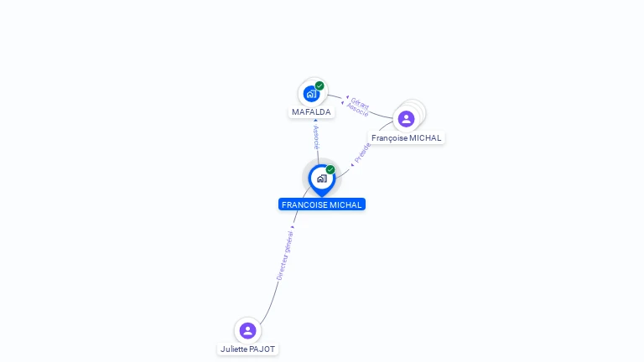644x362 pixels.
Task: Select the Françoise MICHAL name label
Action: coord(406,138)
